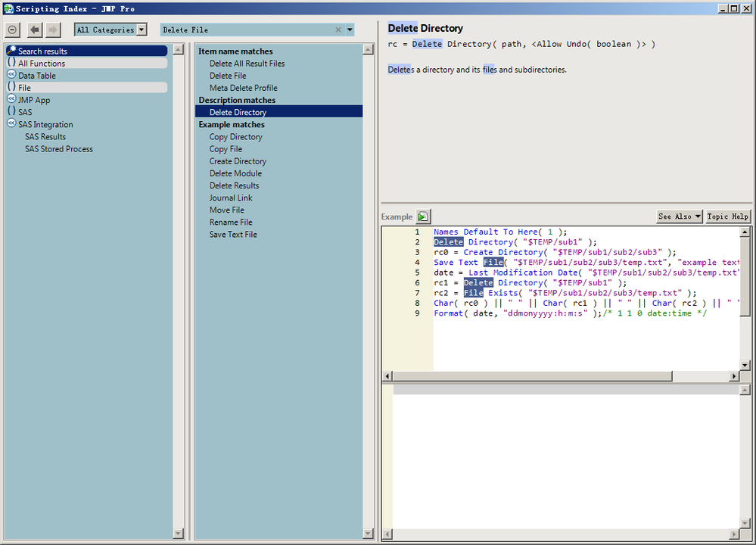Open Topic Help for Delete Directory
The height and width of the screenshot is (545, 756).
pos(727,216)
